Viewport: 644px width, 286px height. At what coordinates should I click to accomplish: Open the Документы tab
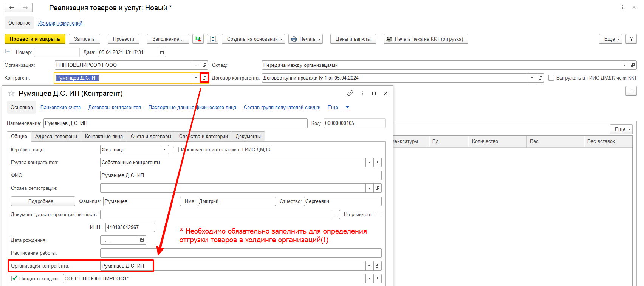[248, 136]
